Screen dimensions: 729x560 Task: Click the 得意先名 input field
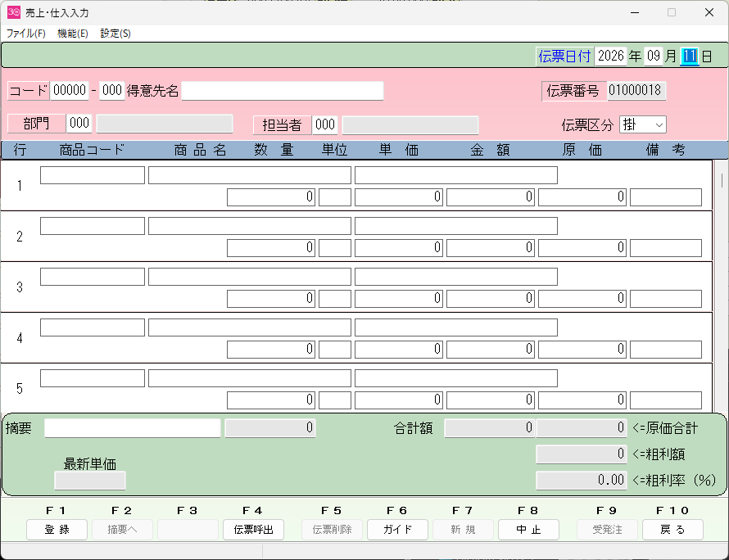[283, 91]
